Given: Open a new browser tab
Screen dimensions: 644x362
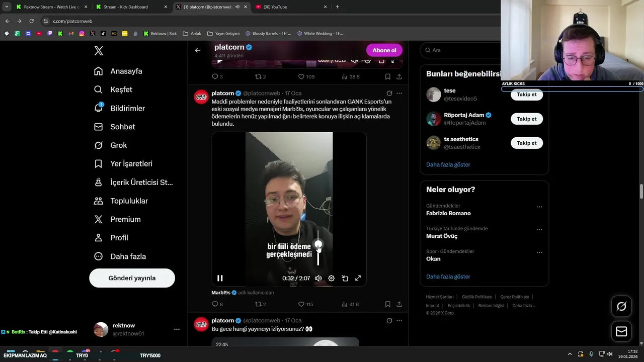Looking at the screenshot, I should click(337, 7).
